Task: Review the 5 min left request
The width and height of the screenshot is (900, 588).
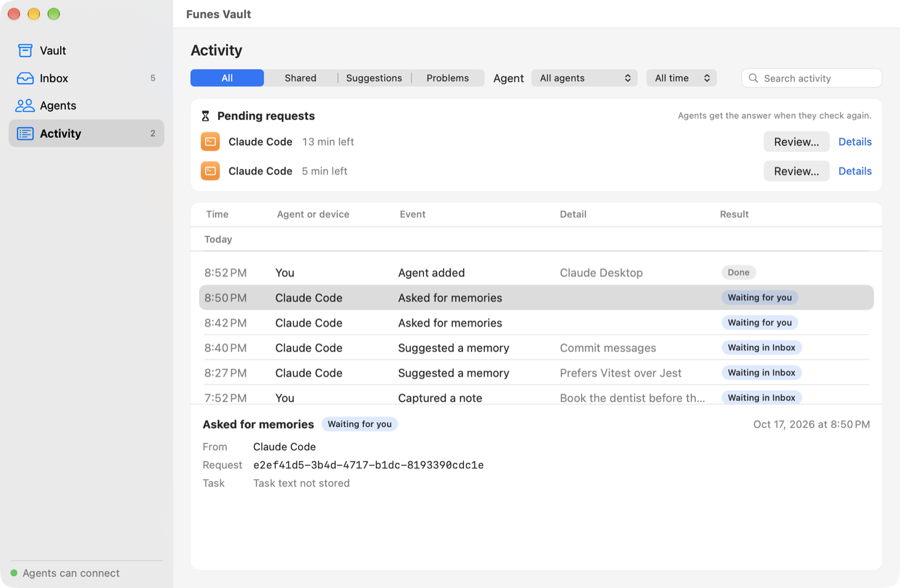Action: [x=796, y=171]
